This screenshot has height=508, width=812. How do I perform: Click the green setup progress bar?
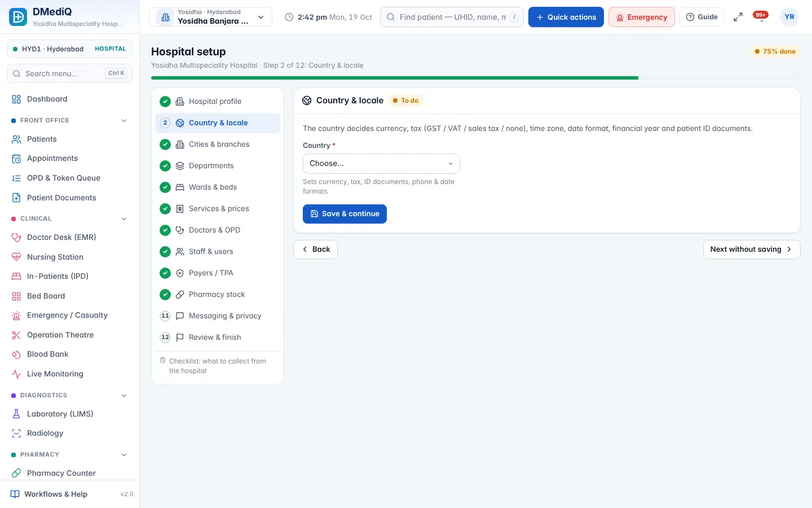coord(395,78)
